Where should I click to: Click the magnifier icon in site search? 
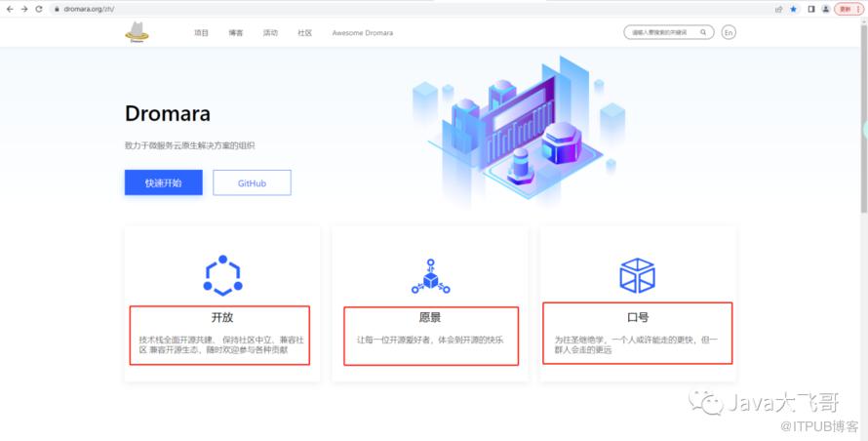703,32
